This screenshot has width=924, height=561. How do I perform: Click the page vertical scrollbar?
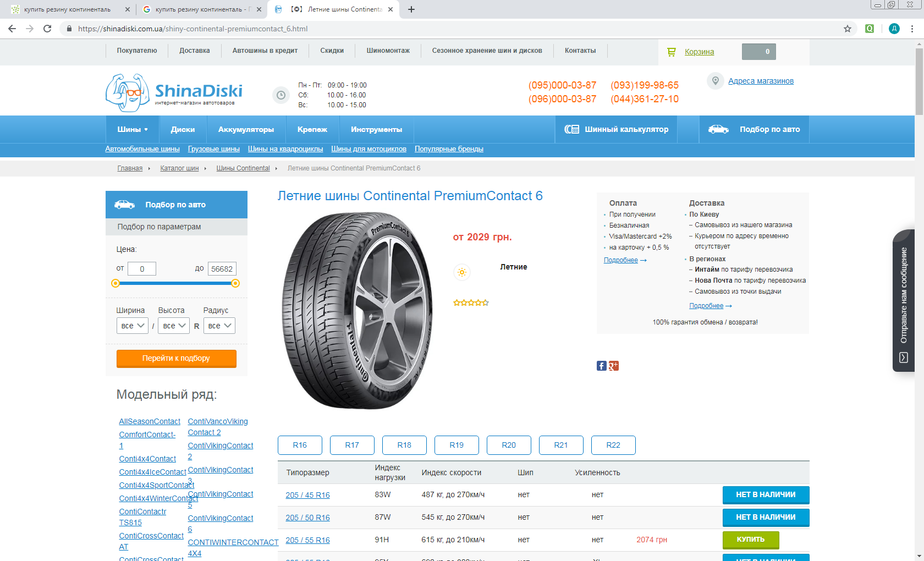pyautogui.click(x=919, y=82)
